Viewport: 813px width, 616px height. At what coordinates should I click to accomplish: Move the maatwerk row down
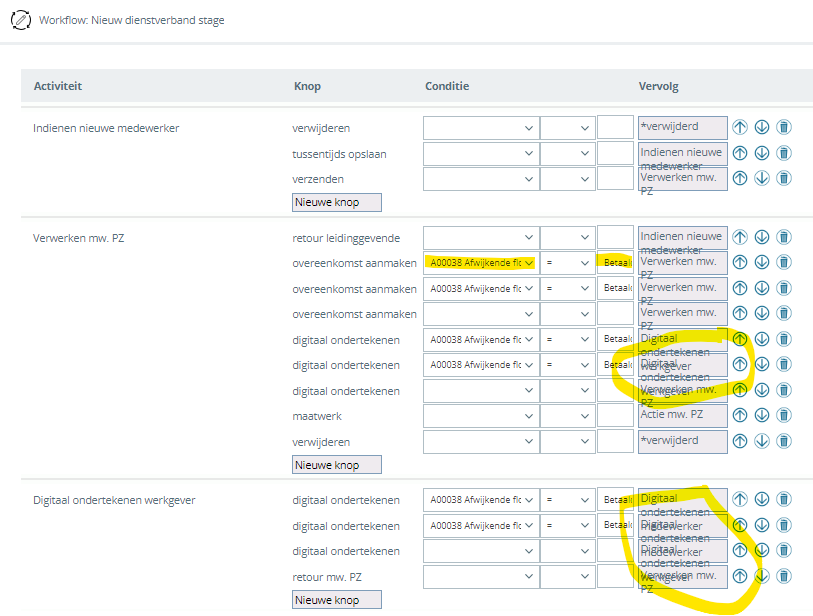click(762, 415)
